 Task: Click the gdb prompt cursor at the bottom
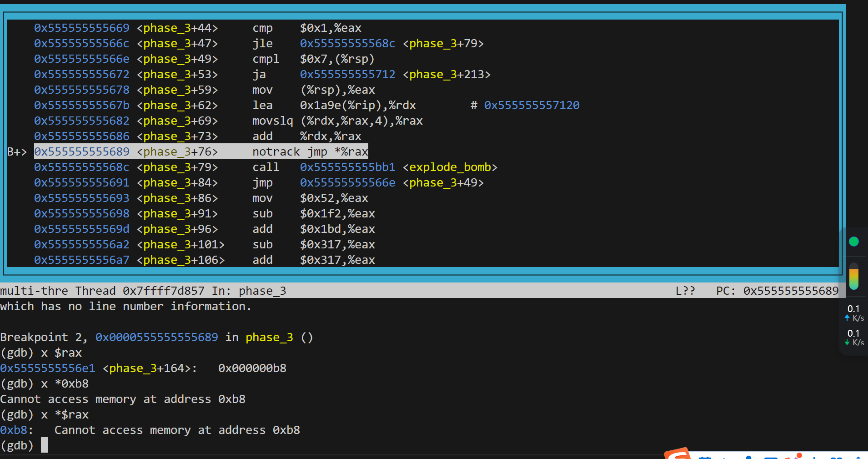pyautogui.click(x=44, y=445)
